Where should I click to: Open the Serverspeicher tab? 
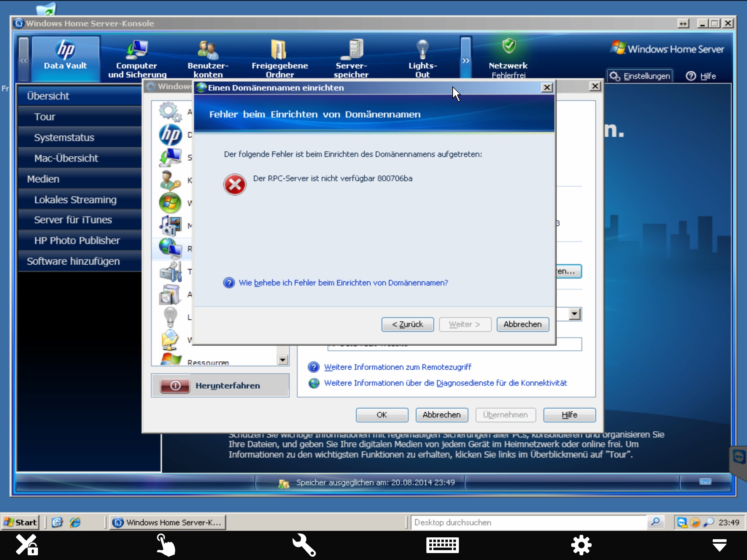[351, 58]
